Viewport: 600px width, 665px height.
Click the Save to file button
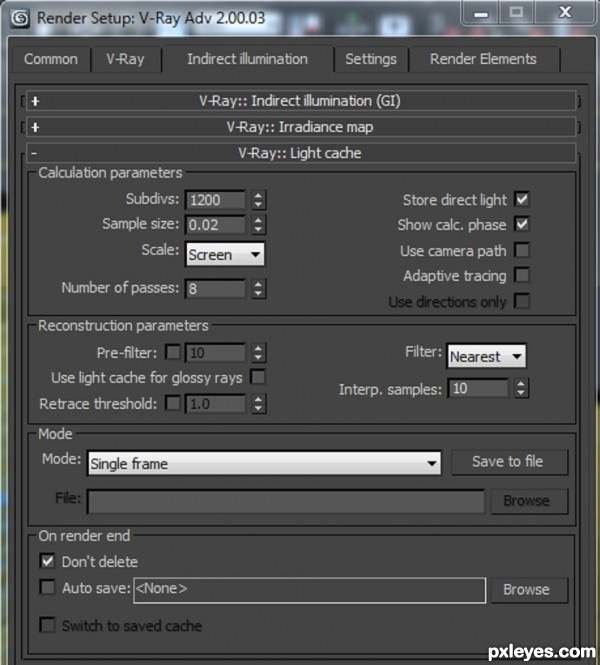click(x=508, y=461)
